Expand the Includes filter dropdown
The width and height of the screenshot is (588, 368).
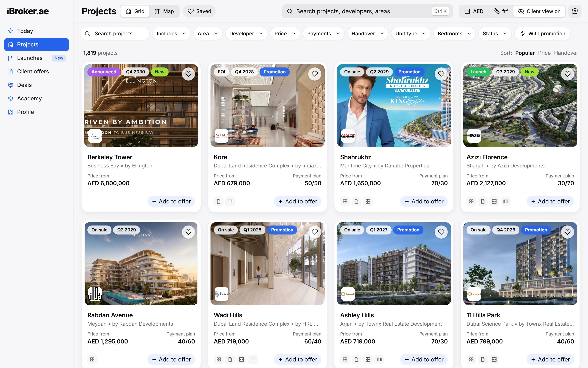coord(171,34)
